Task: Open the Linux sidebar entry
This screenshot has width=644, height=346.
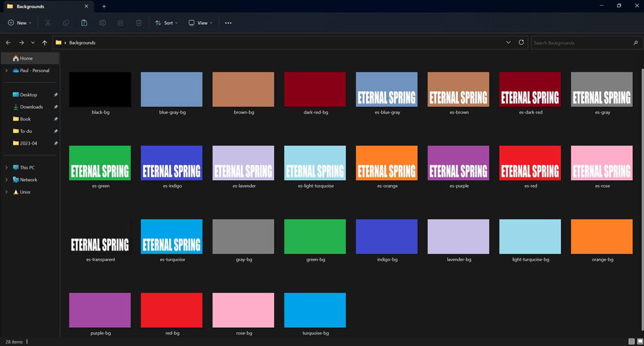Action: click(x=25, y=192)
